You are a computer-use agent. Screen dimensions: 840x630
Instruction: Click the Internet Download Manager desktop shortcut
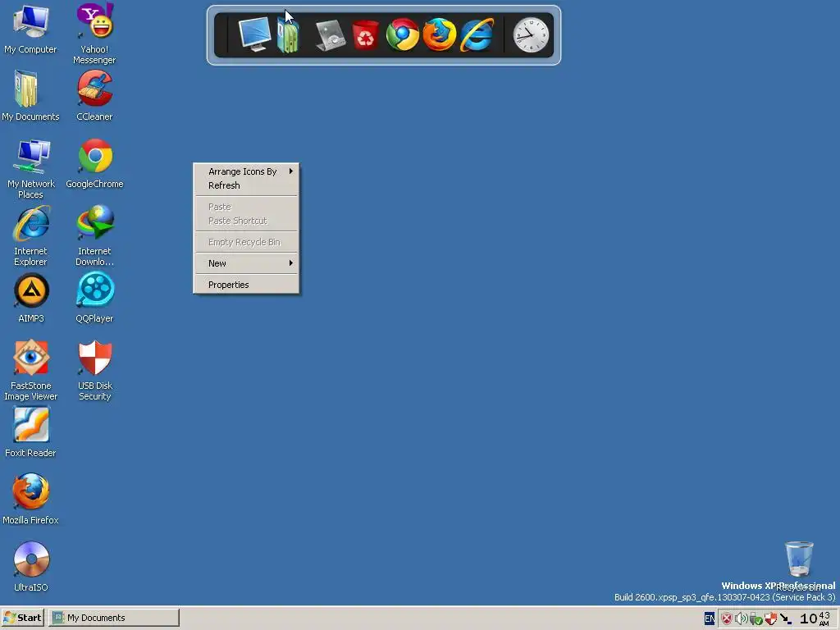click(94, 235)
